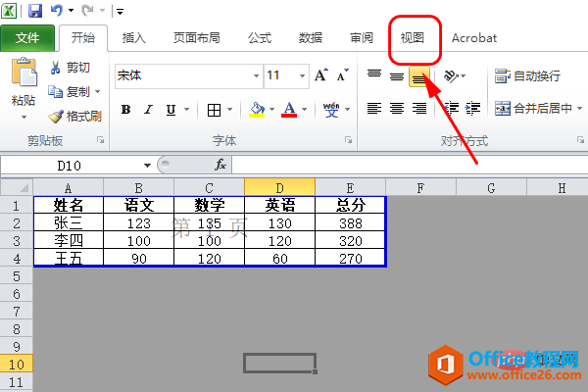Click the Merge and Center (合并后居中) button
This screenshot has width=588, height=392.
click(535, 109)
